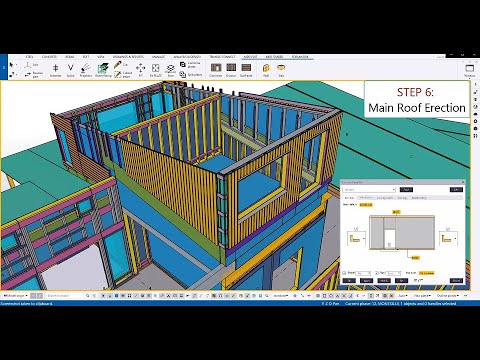480x360 pixels.
Task: Tick the second checkbox at dialog bottom
Action: click(x=377, y=273)
